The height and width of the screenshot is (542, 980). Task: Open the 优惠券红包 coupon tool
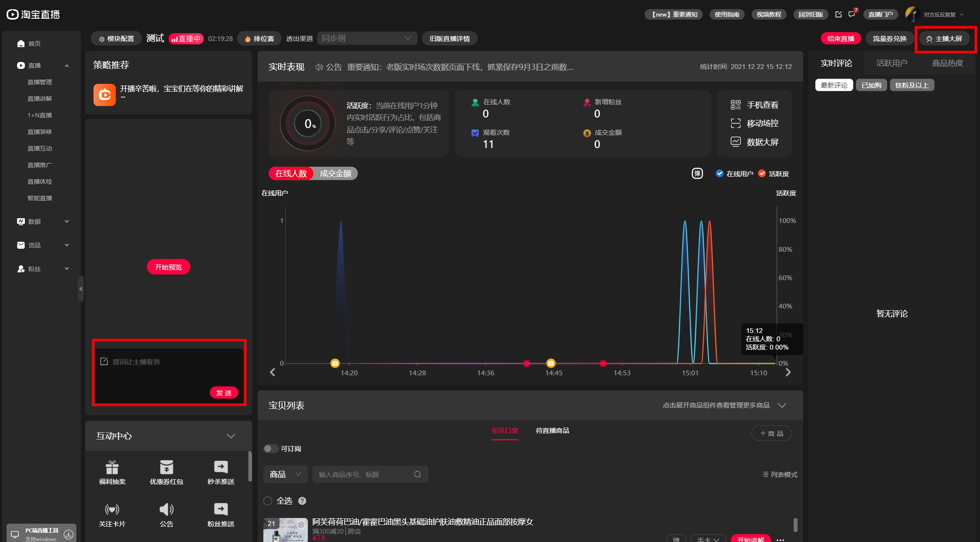click(166, 472)
